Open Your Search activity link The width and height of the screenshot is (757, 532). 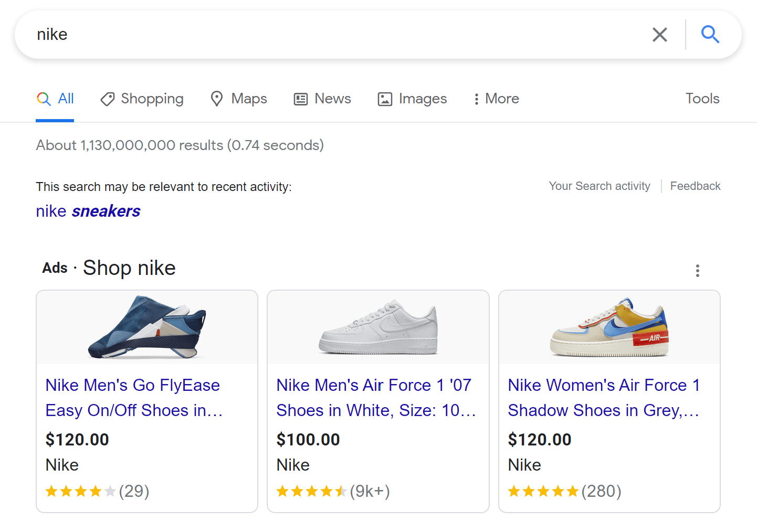tap(600, 186)
